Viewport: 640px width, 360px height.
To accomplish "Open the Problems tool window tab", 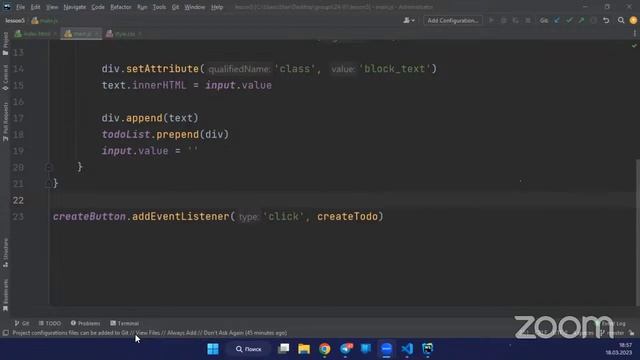I will (85, 323).
